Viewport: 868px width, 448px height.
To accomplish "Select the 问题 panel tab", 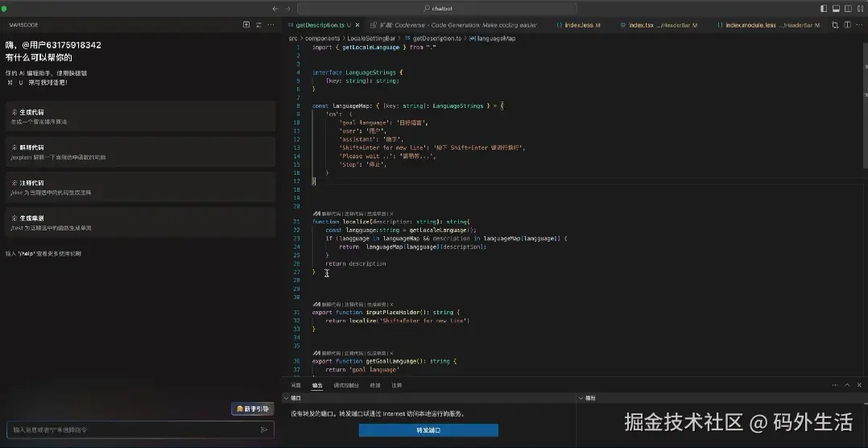I will (x=296, y=385).
